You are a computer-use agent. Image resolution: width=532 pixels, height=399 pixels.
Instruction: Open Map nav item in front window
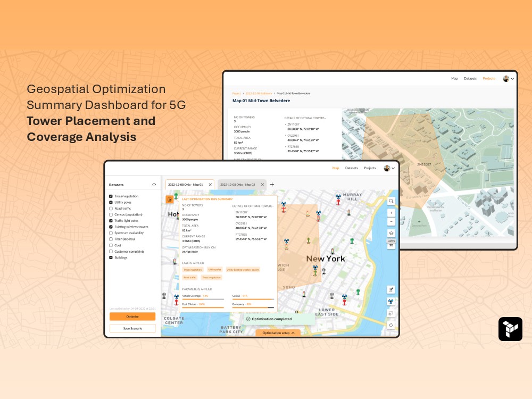pos(336,168)
